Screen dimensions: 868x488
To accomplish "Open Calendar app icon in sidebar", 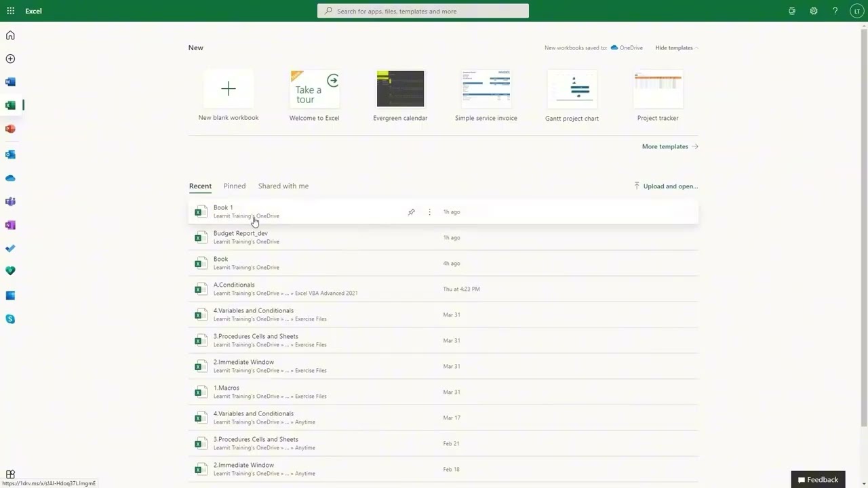I will (x=10, y=296).
